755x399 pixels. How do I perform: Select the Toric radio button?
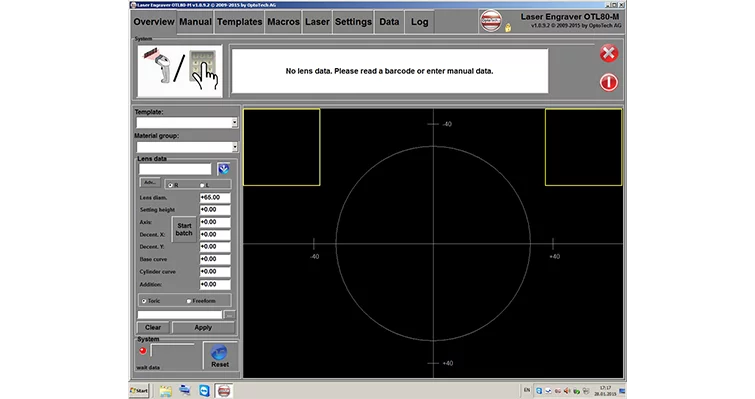(x=143, y=301)
